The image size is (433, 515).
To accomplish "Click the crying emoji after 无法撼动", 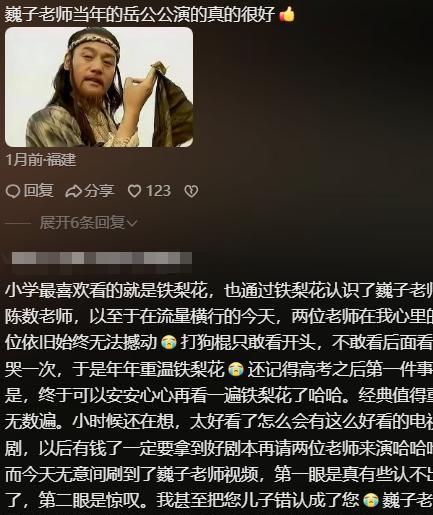I will [169, 343].
